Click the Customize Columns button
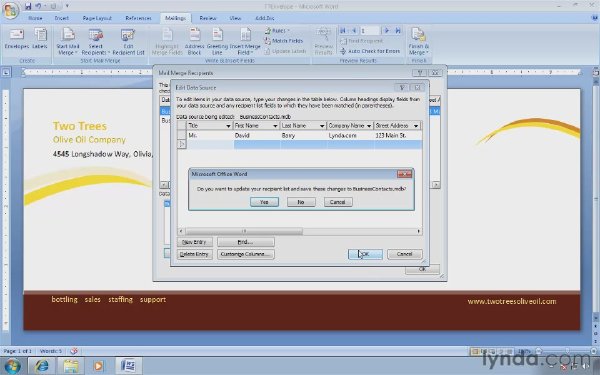 pyautogui.click(x=246, y=254)
